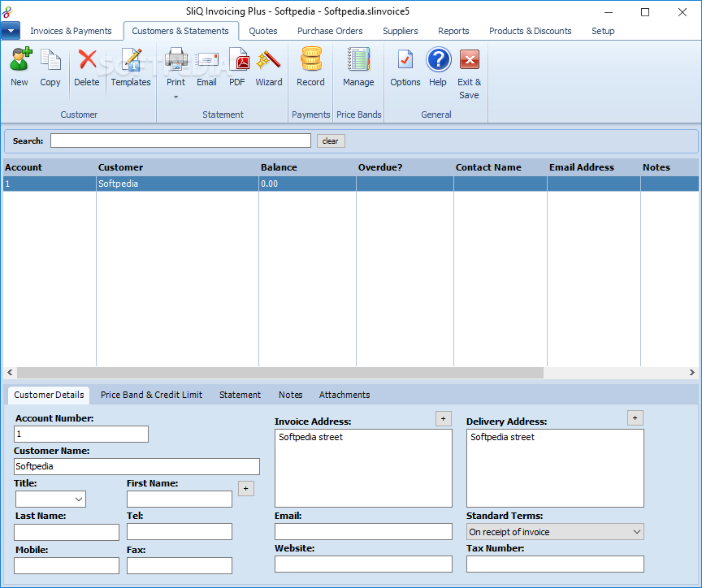
Task: Sort by Customer column header
Action: tap(177, 167)
